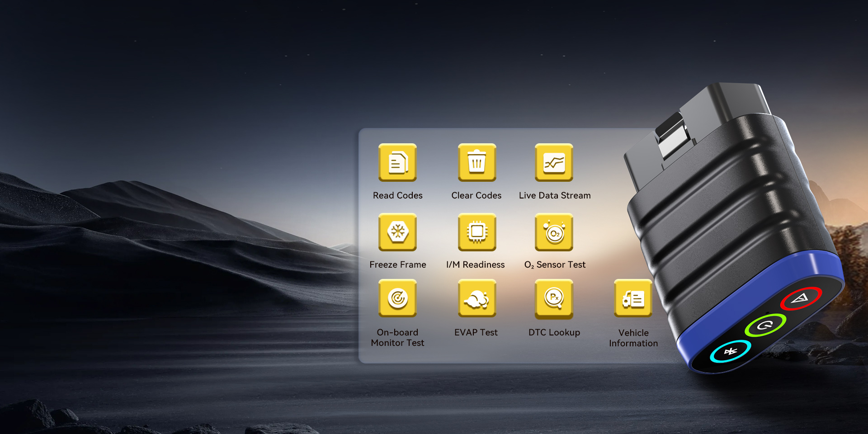This screenshot has height=434, width=868.
Task: Click the 'I/M Readiness' text label
Action: pyautogui.click(x=475, y=264)
